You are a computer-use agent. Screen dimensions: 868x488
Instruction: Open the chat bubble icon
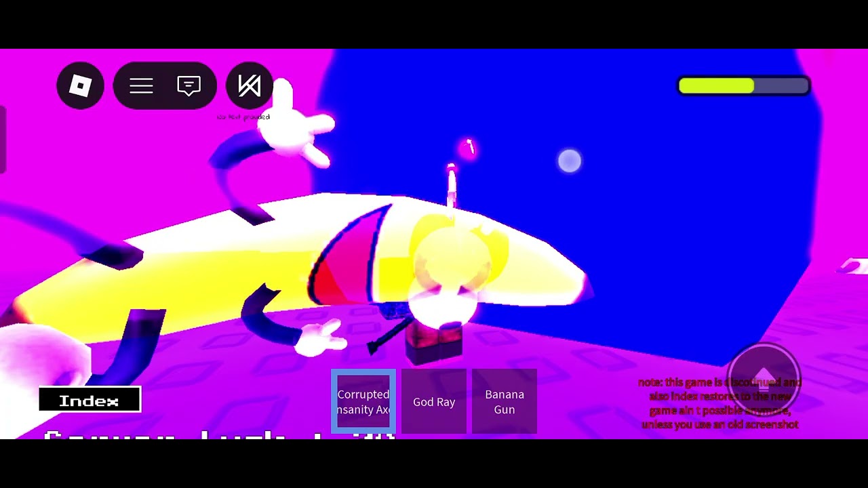(x=189, y=85)
